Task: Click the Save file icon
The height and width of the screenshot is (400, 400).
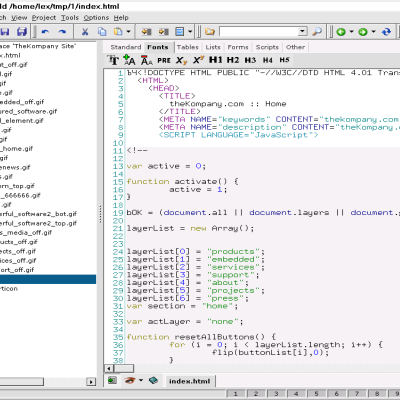Action: (4, 32)
